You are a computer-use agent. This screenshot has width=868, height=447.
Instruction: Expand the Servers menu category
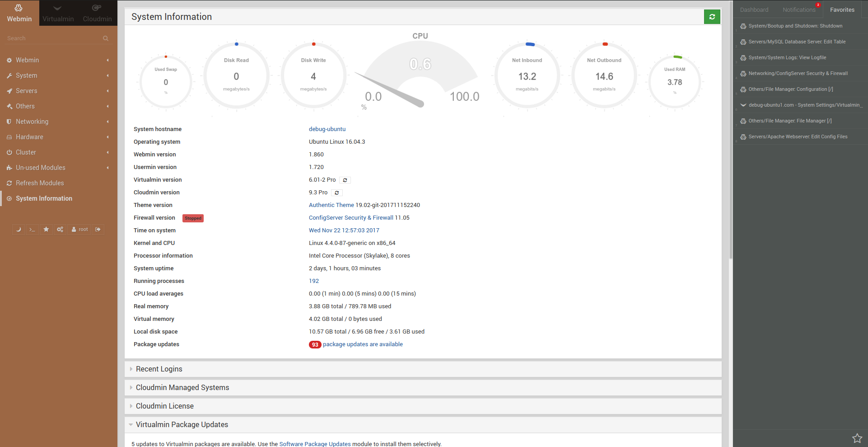coord(59,91)
